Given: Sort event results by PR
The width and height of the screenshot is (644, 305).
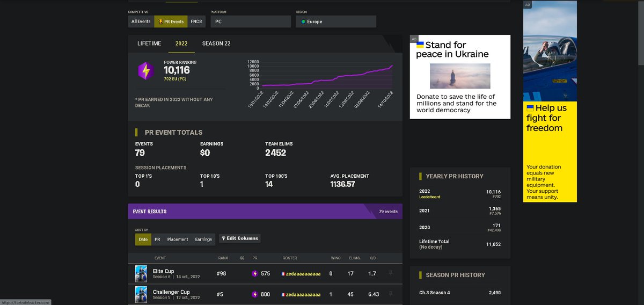Looking at the screenshot, I should tap(157, 239).
